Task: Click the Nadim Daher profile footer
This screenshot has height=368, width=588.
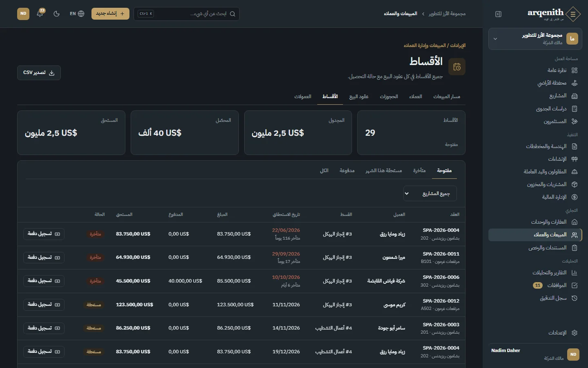Action: point(535,354)
